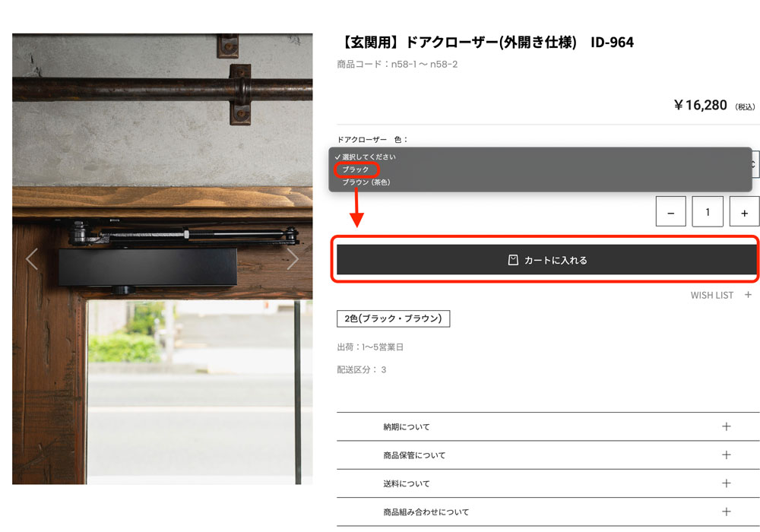The image size is (760, 532).
Task: Select ブラウン (茶色) color option
Action: click(x=366, y=182)
